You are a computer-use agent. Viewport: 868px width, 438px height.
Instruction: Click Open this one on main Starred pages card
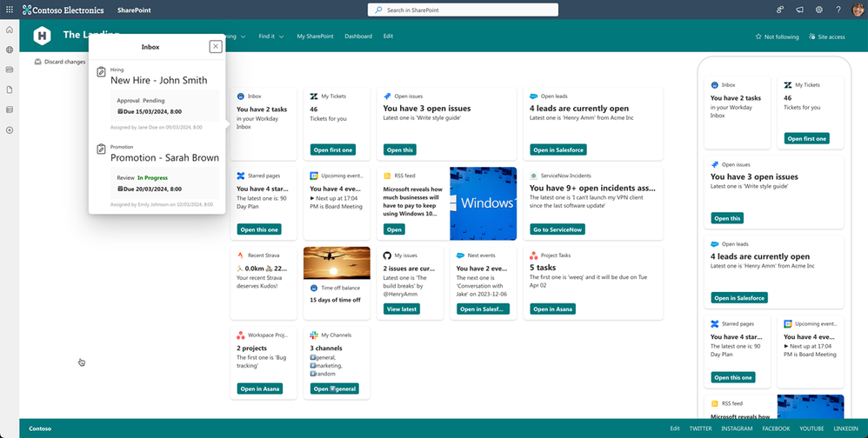(259, 229)
